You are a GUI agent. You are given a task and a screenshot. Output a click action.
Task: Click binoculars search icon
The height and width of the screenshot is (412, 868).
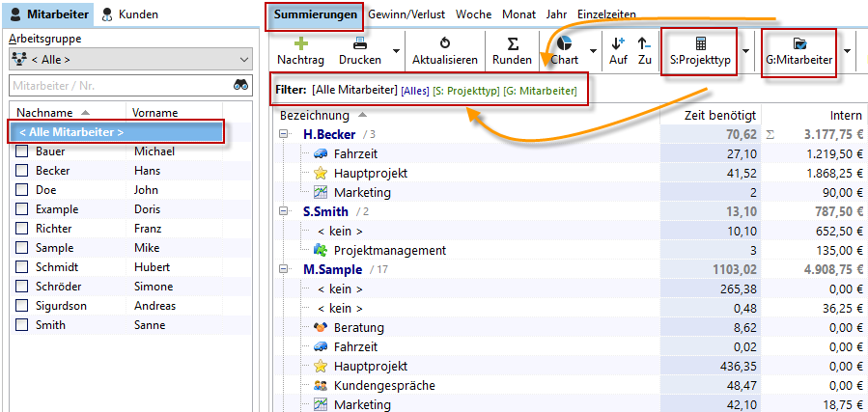[241, 85]
